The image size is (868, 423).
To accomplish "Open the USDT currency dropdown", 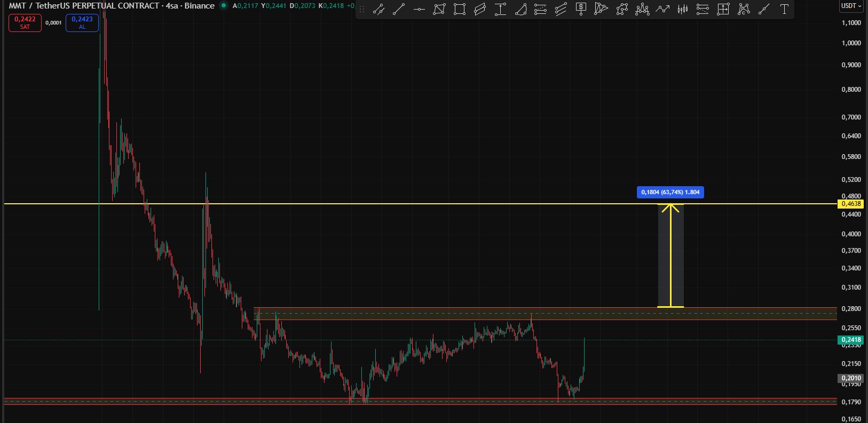I will pyautogui.click(x=851, y=6).
